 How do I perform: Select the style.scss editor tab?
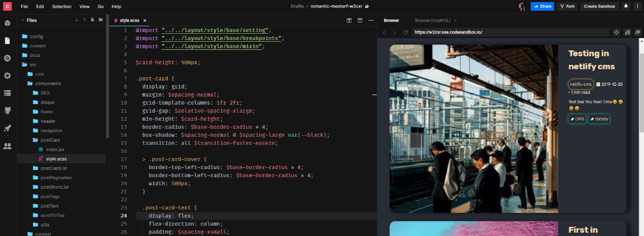click(128, 20)
